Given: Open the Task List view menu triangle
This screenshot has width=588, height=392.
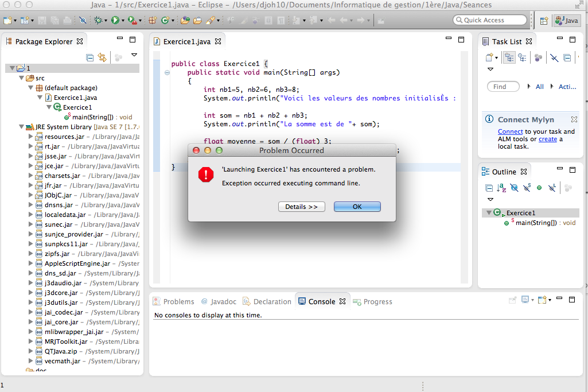Looking at the screenshot, I should (490, 69).
